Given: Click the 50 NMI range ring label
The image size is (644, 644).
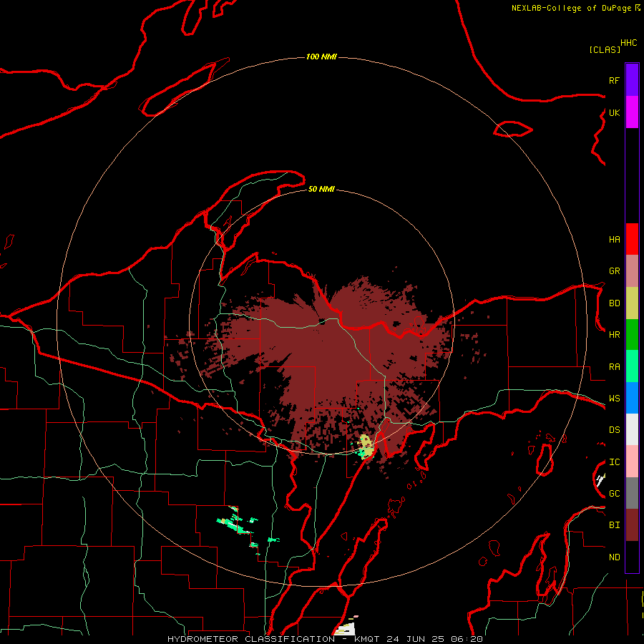Looking at the screenshot, I should [x=321, y=189].
